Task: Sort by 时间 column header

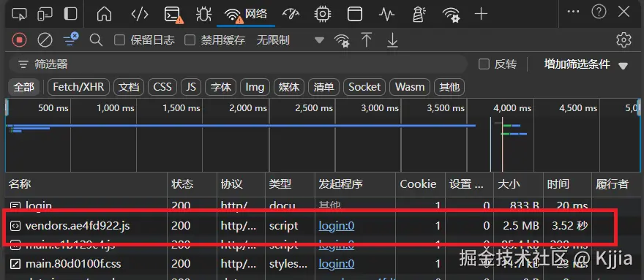Action: (567, 184)
